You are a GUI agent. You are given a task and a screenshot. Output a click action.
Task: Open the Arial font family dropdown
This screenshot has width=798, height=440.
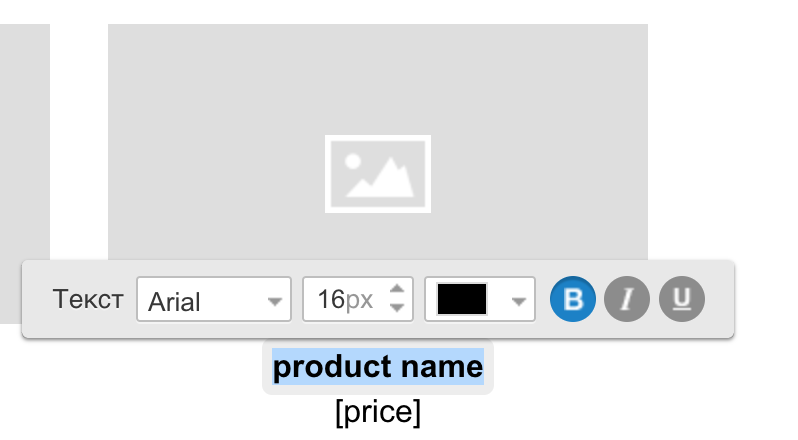(x=214, y=299)
